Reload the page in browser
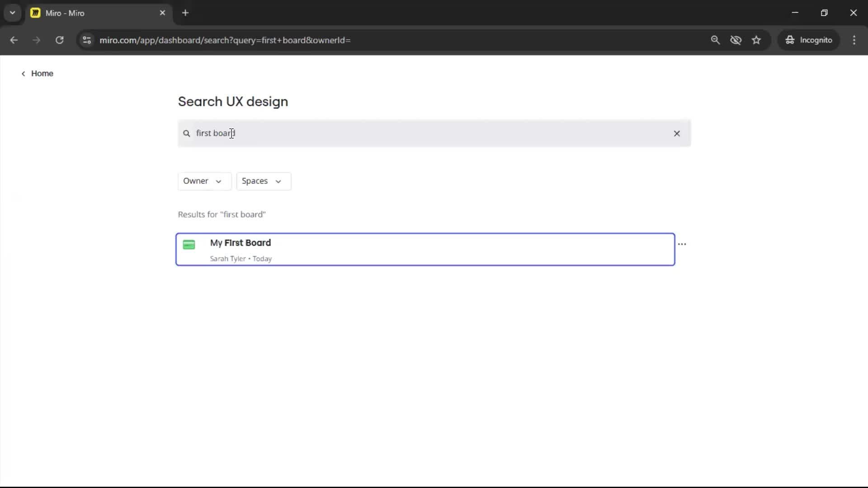This screenshot has height=488, width=868. pos(59,40)
